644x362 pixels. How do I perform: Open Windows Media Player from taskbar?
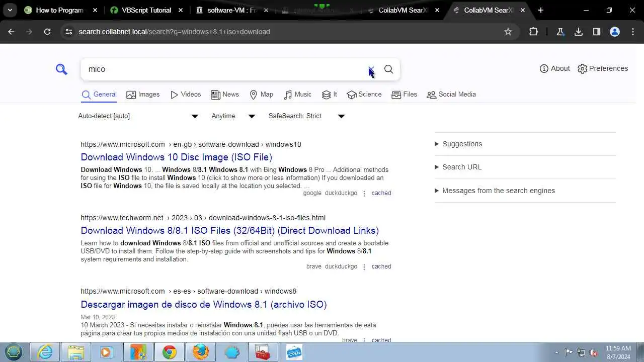[x=107, y=352]
